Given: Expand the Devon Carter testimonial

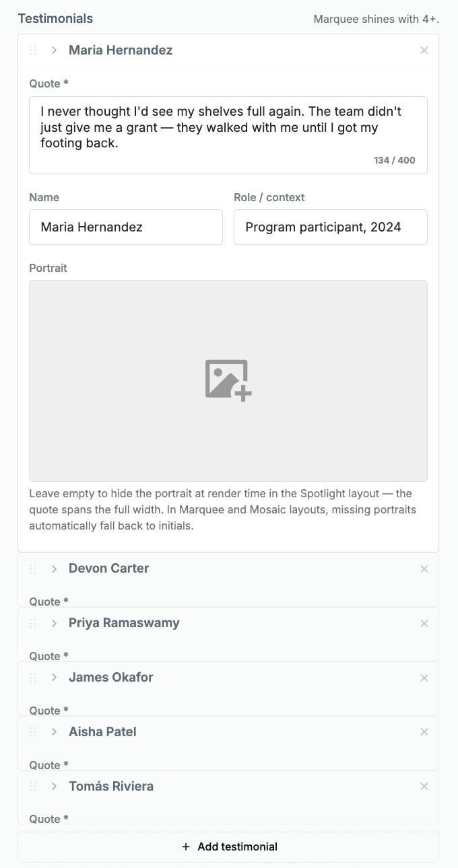Looking at the screenshot, I should point(55,569).
